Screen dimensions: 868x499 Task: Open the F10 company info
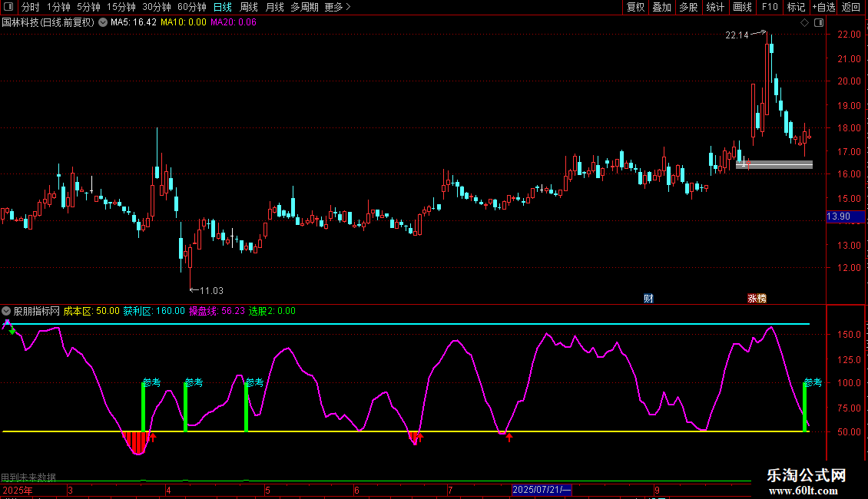pos(770,8)
